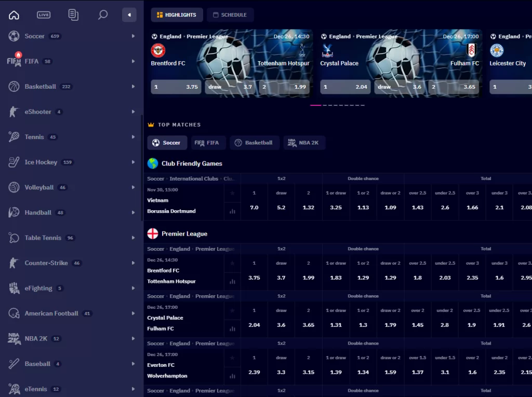Click the Tennis racket sidebar icon
The image size is (532, 397).
14,136
